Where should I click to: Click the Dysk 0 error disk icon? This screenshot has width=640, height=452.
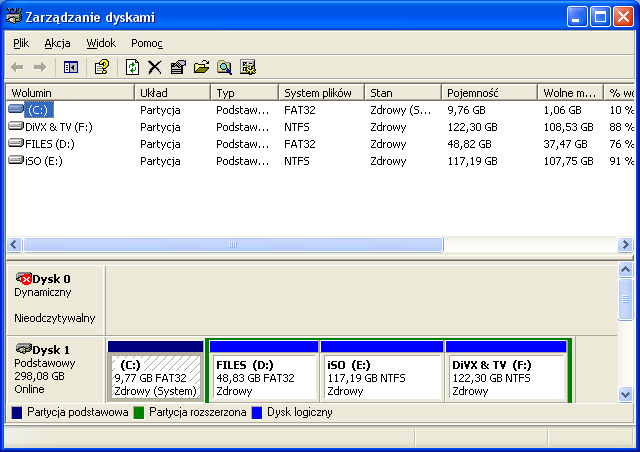(x=24, y=279)
